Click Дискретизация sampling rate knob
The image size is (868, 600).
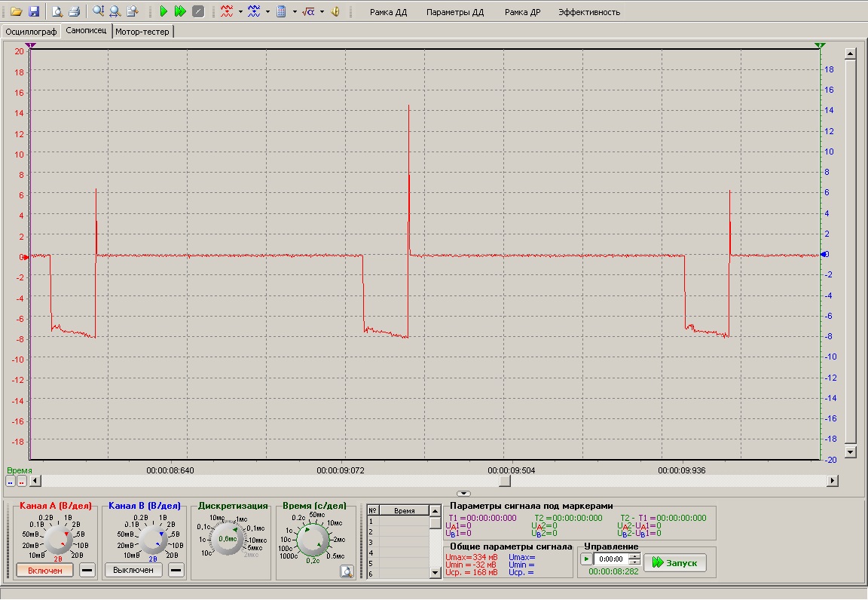[228, 538]
